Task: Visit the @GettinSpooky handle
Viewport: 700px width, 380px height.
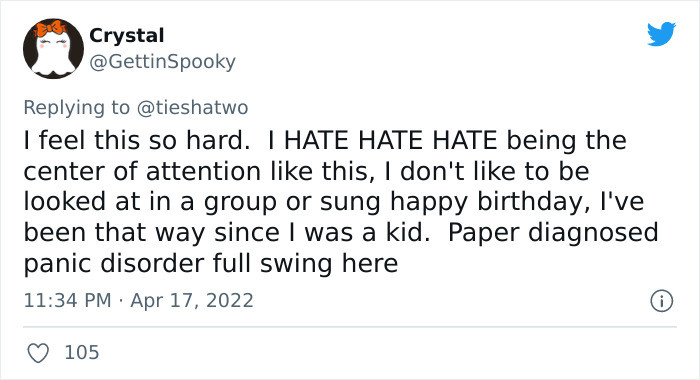Action: [162, 62]
